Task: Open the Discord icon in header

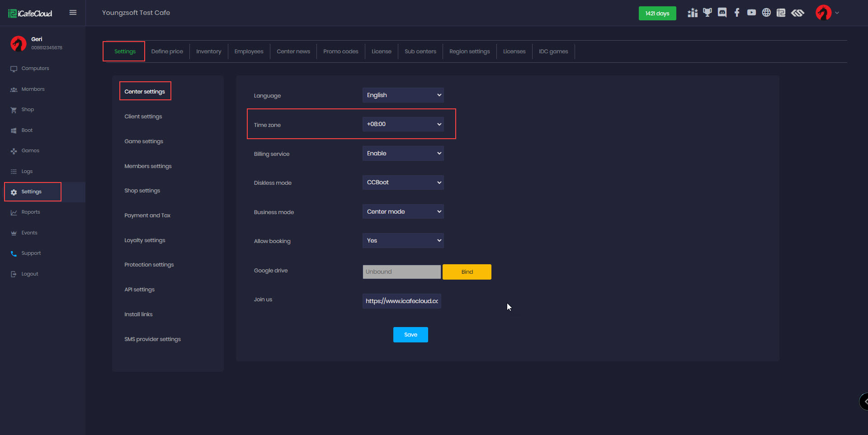Action: [722, 13]
